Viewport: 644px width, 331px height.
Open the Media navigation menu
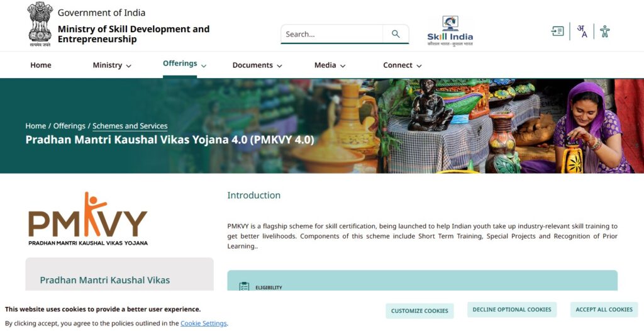[325, 65]
